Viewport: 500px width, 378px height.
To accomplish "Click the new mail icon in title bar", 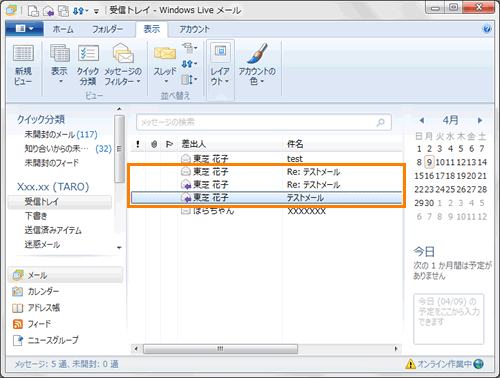I will pos(33,11).
